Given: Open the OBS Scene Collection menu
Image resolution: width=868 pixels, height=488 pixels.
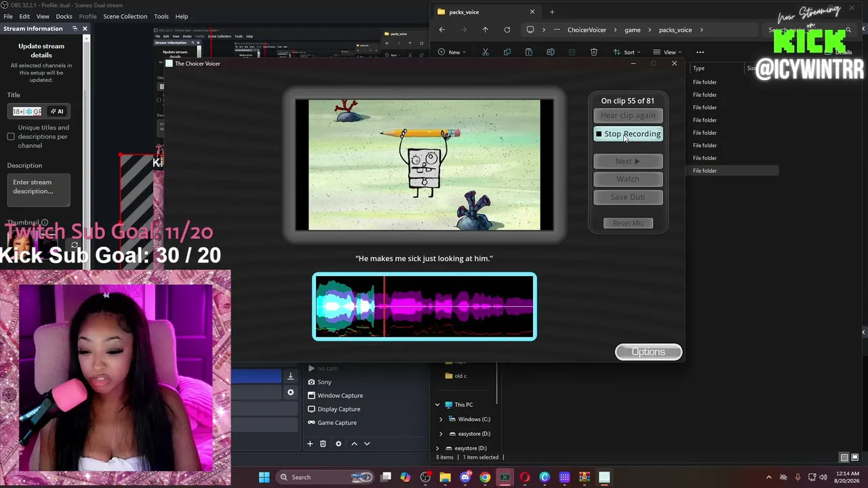Looking at the screenshot, I should click(x=125, y=16).
